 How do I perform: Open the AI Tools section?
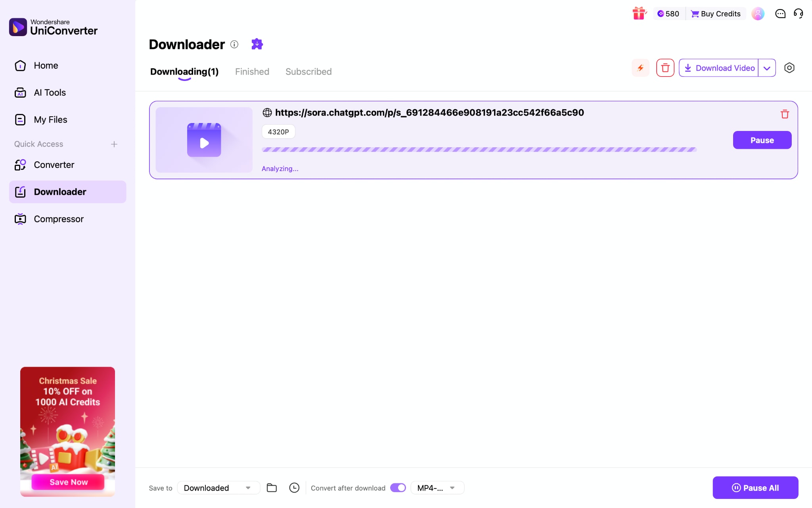pos(50,92)
